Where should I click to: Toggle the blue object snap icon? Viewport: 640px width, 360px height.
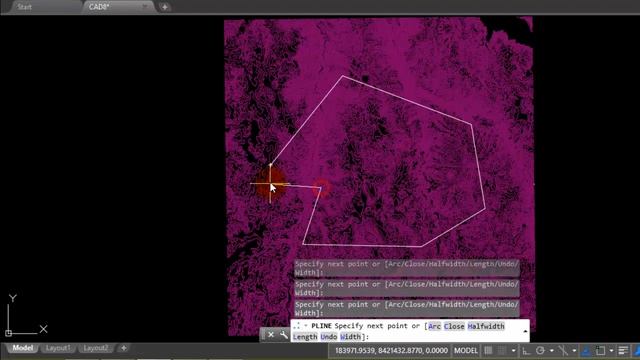pyautogui.click(x=586, y=350)
